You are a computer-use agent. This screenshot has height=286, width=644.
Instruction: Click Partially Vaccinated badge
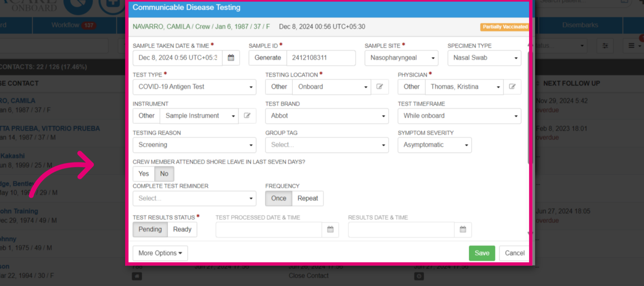coord(505,27)
